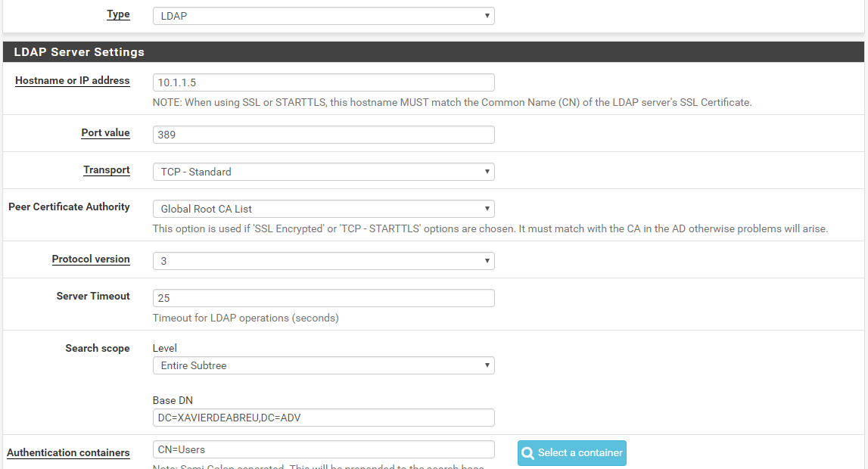Click the underlined Port value label
This screenshot has height=469, width=868.
[105, 133]
